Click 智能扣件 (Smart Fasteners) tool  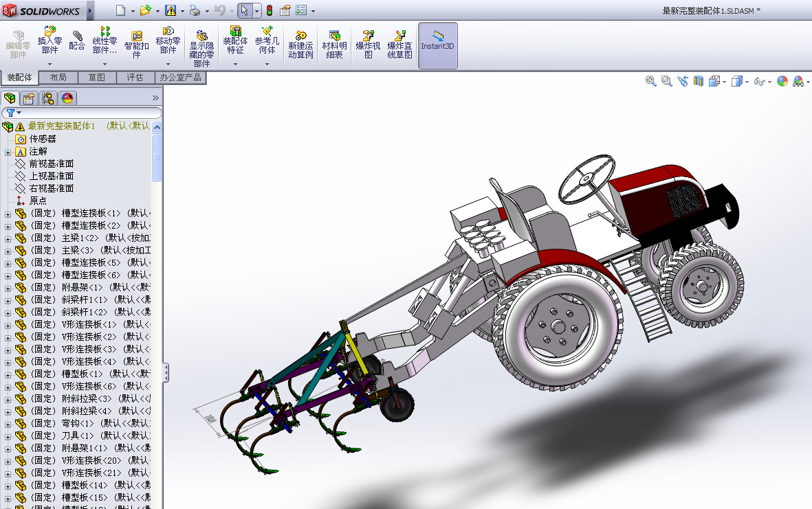(x=137, y=45)
